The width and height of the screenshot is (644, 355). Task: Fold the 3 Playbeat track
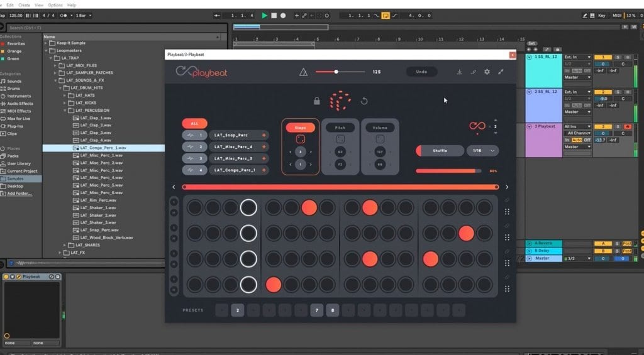(x=530, y=127)
